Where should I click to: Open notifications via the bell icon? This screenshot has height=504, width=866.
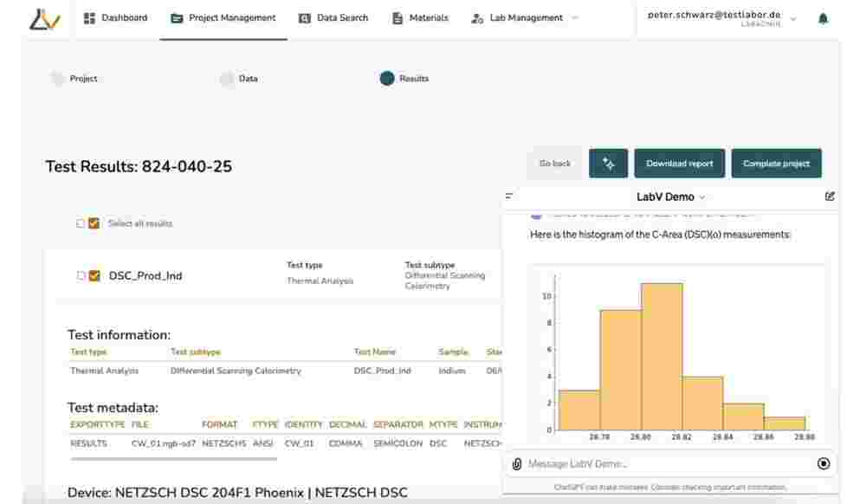[822, 18]
